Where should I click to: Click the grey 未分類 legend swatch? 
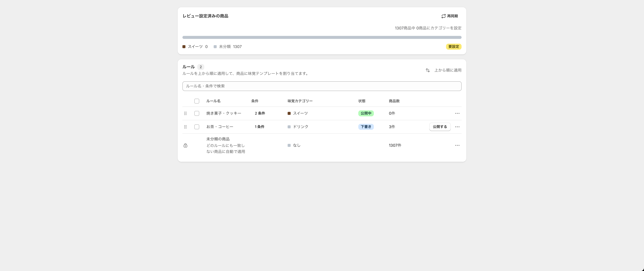pyautogui.click(x=215, y=47)
